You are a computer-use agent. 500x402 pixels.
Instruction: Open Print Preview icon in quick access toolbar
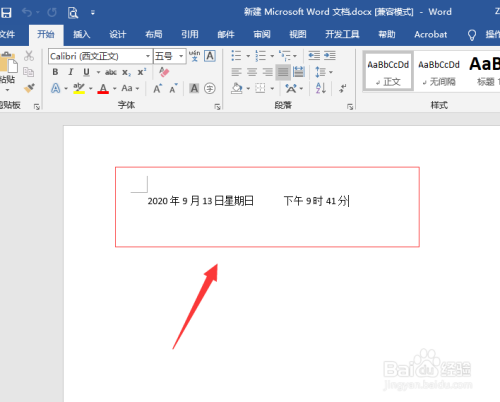[73, 13]
